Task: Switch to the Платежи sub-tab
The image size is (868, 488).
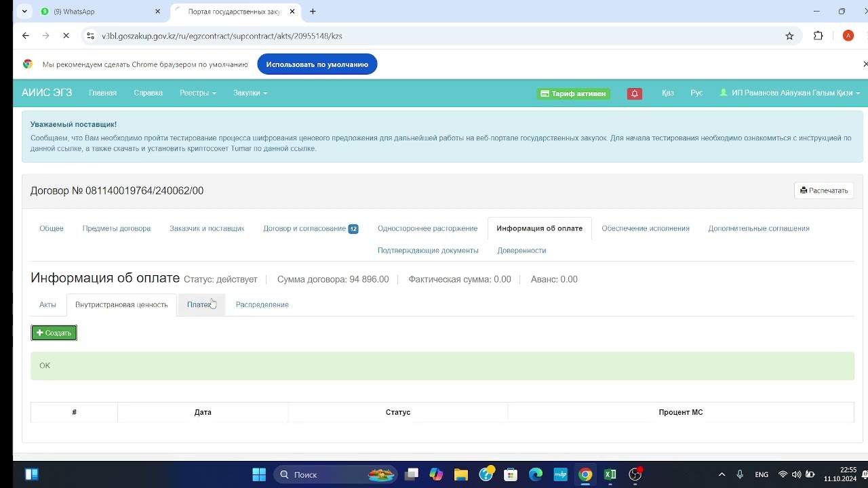Action: 201,305
